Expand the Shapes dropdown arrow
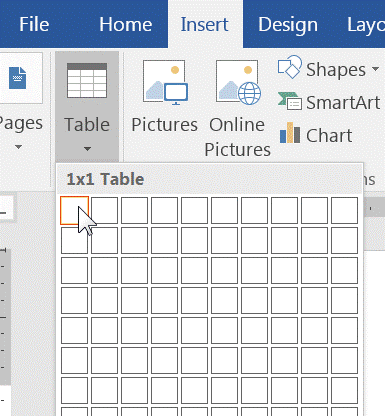The height and width of the screenshot is (416, 385). [x=375, y=69]
